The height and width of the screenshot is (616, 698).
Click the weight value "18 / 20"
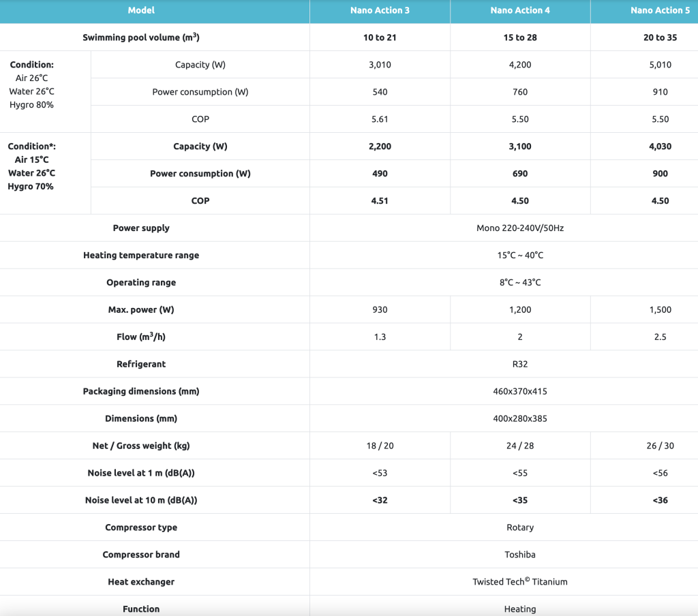[380, 446]
